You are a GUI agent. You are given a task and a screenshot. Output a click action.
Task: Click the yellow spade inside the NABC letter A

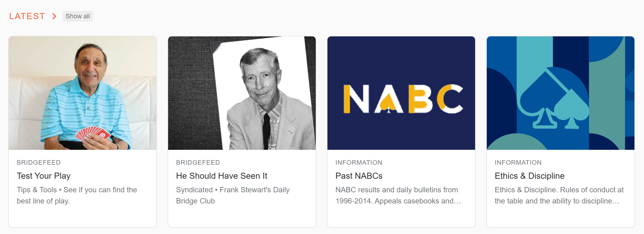pyautogui.click(x=389, y=103)
